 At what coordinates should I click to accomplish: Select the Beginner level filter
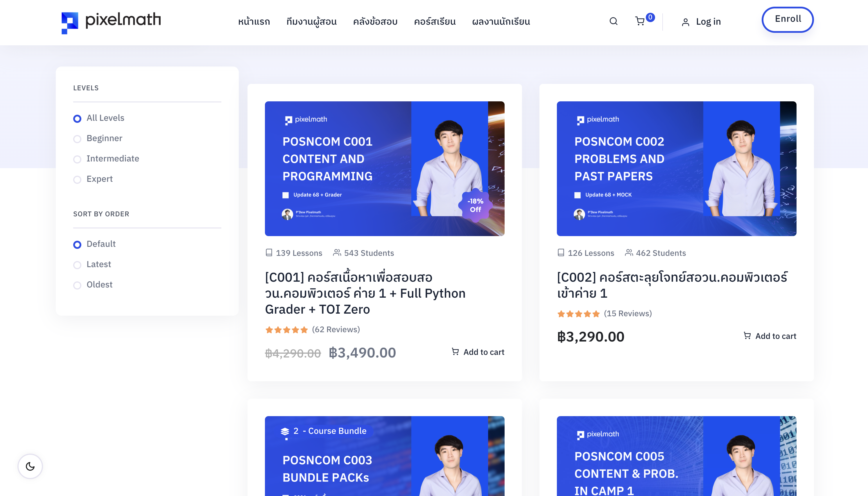[98, 138]
